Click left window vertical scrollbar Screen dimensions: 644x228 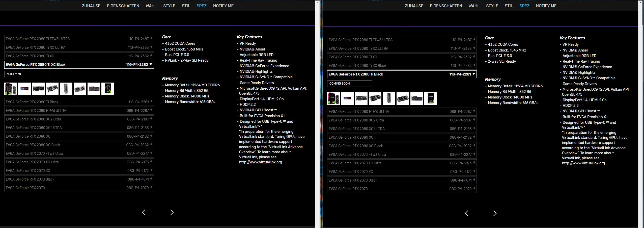tap(318, 114)
